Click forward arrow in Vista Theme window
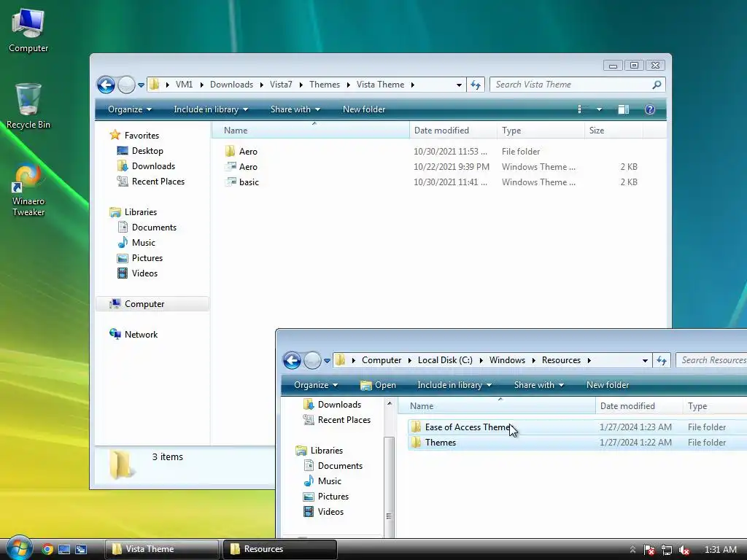Image resolution: width=747 pixels, height=560 pixels. point(126,85)
